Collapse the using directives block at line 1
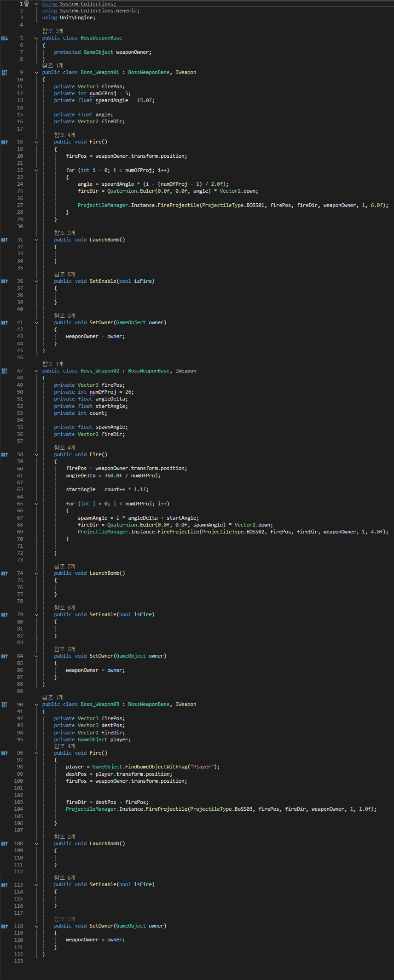This screenshot has height=980, width=394. pos(36,4)
